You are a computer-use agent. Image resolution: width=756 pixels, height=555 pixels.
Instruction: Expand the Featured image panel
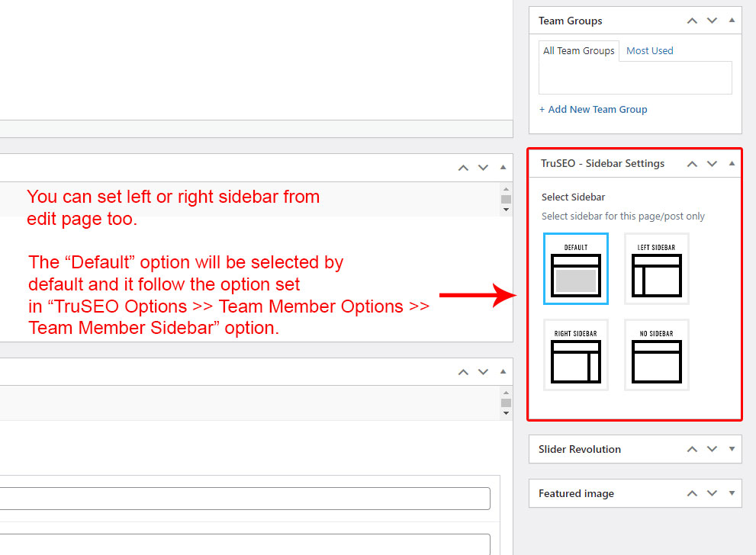click(x=732, y=493)
